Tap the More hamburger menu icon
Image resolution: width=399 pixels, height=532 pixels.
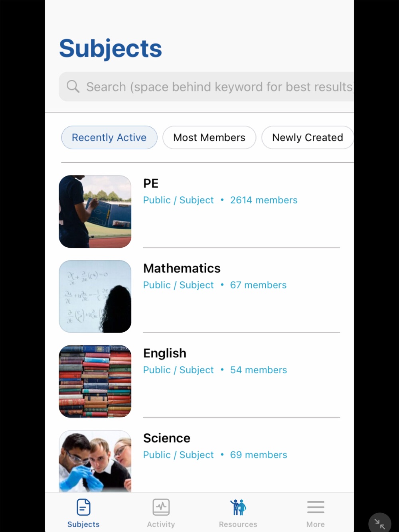tap(316, 507)
